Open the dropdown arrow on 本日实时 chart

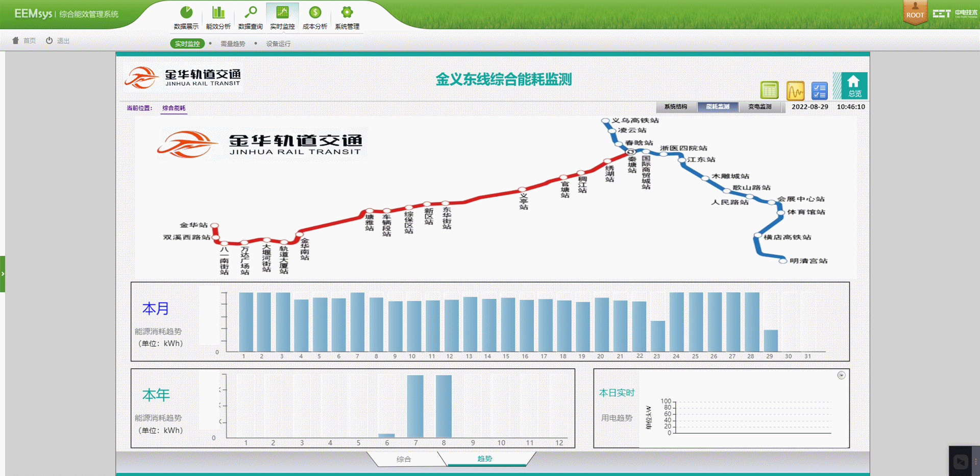tap(841, 375)
